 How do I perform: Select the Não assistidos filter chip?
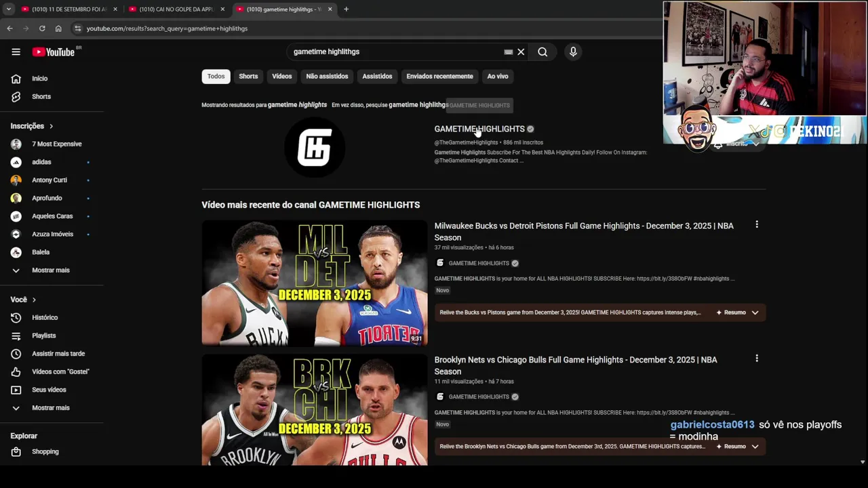point(327,77)
